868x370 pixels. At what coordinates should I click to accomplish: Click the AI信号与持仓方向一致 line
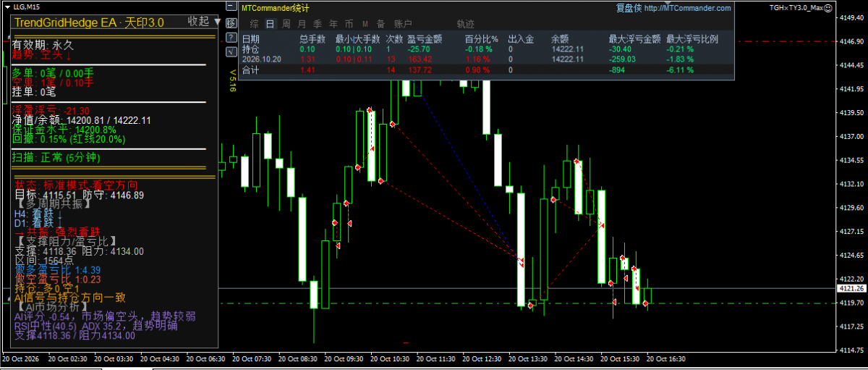pos(70,297)
